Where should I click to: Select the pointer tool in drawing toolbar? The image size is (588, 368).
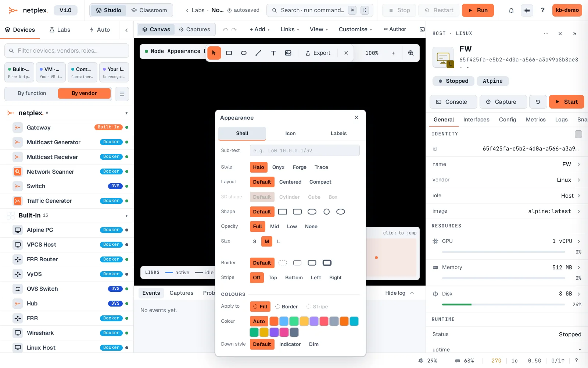214,53
